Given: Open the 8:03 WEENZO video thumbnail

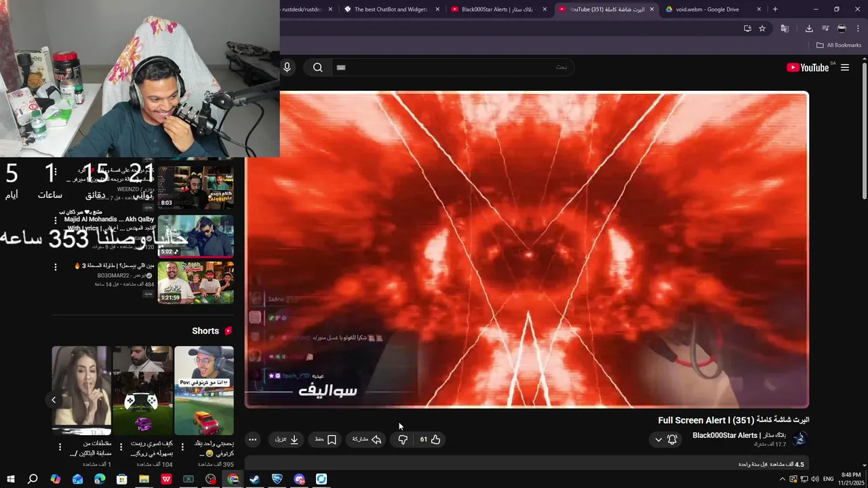Looking at the screenshot, I should [x=195, y=188].
